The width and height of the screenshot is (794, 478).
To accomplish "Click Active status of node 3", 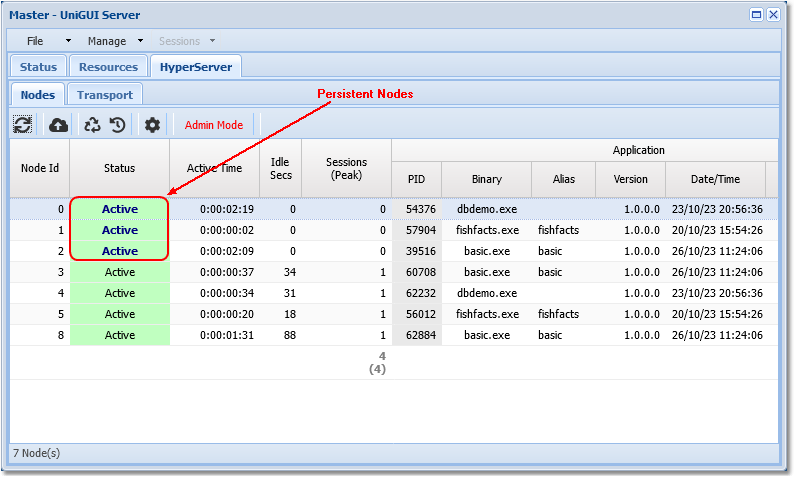I will (120, 272).
